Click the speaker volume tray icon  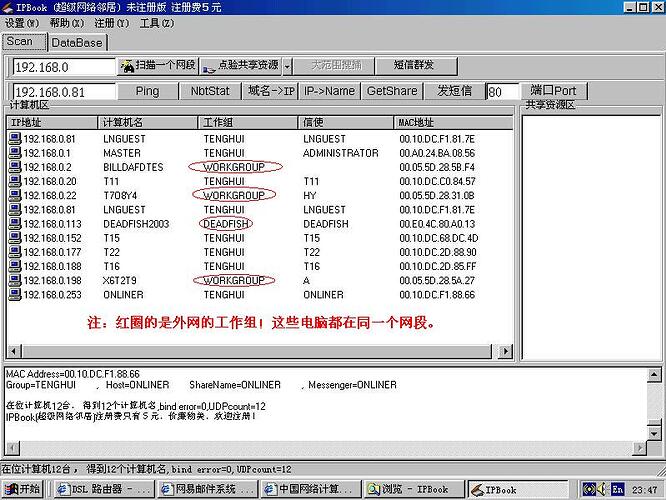pyautogui.click(x=601, y=489)
